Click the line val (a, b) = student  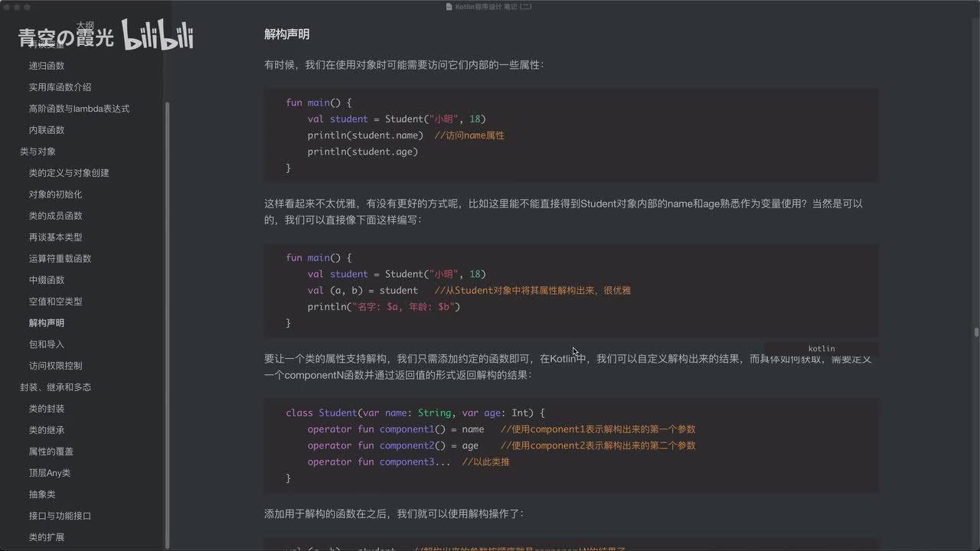click(363, 291)
